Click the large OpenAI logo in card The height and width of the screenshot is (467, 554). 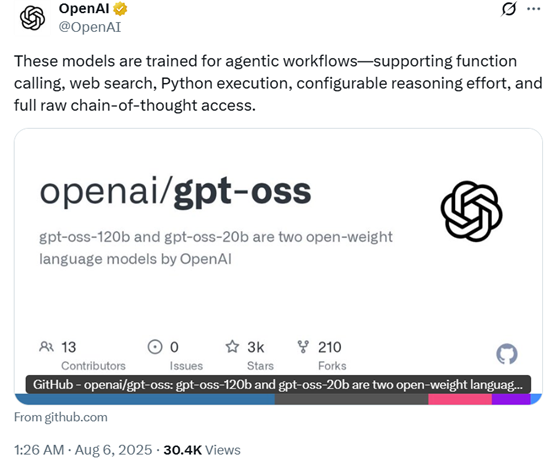471,211
